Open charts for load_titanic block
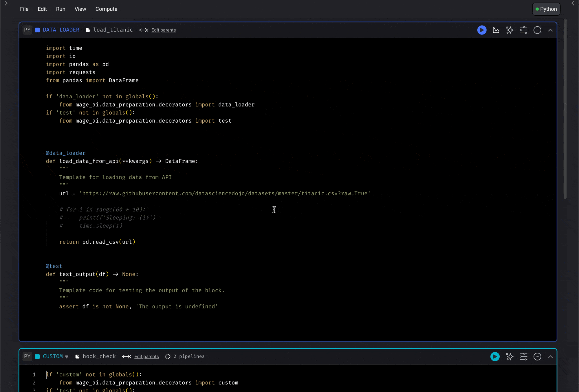Screen dimensions: 579x392 point(496,30)
